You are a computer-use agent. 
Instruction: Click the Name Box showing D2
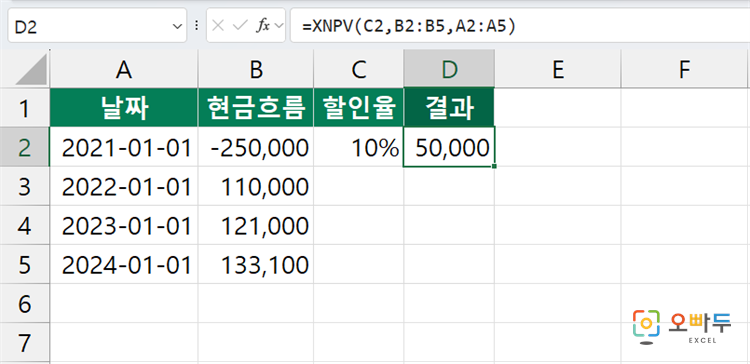(97, 26)
